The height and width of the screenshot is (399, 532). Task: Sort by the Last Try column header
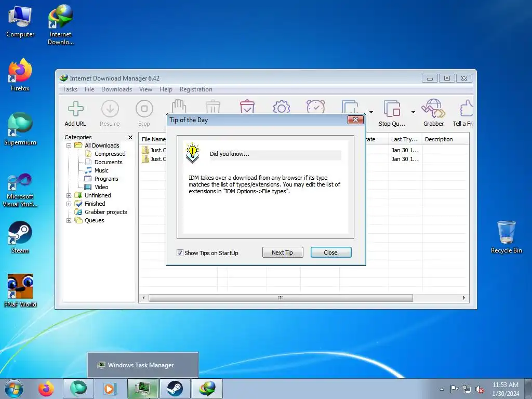[405, 139]
